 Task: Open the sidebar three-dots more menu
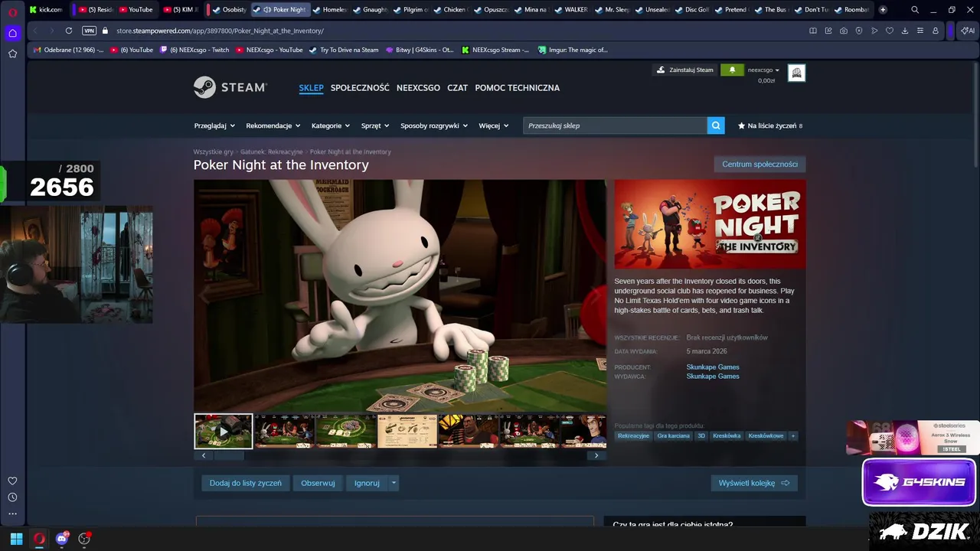tap(12, 514)
